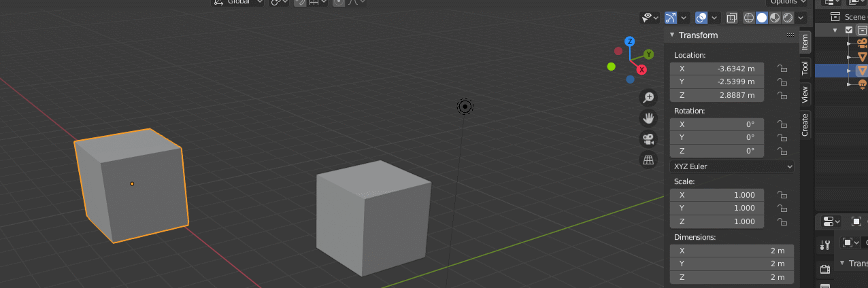
Task: Click the Rotation Z field
Action: tap(717, 151)
